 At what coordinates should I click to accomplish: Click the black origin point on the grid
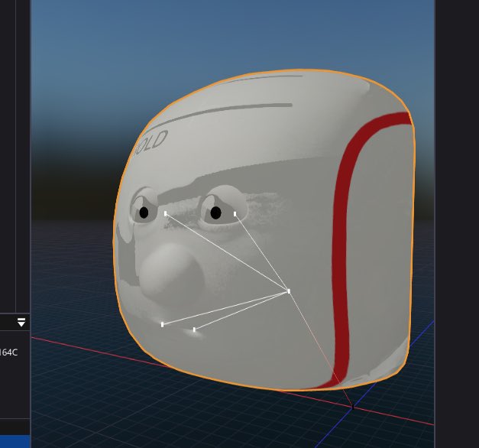tap(353, 407)
